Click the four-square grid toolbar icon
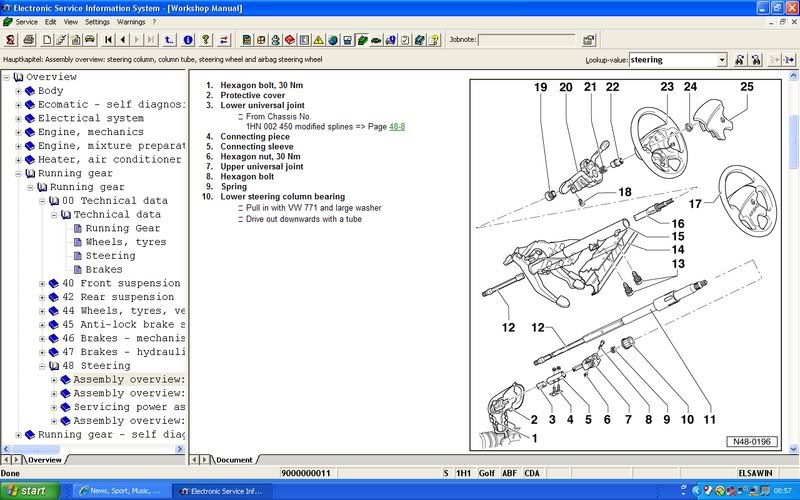The image size is (800, 500). coord(261,40)
